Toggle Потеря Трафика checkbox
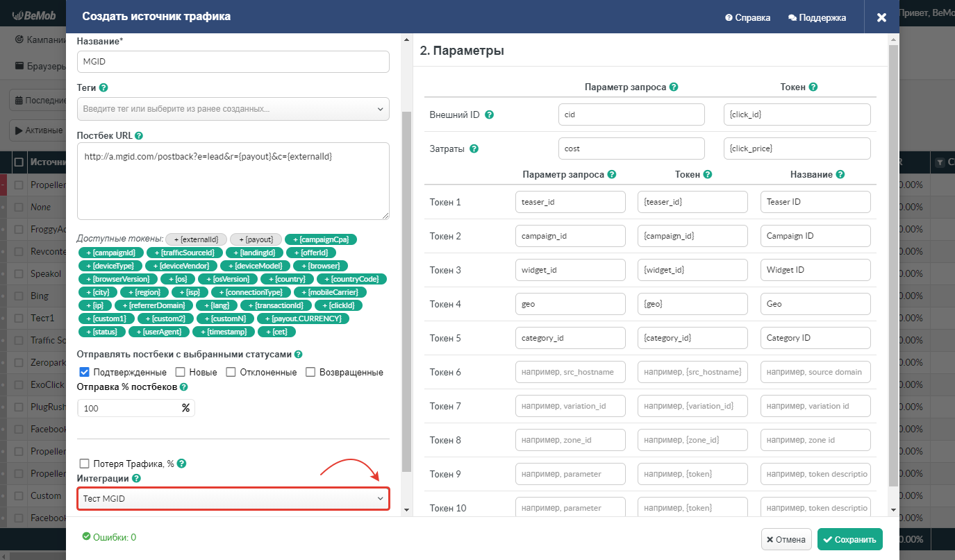 tap(85, 464)
